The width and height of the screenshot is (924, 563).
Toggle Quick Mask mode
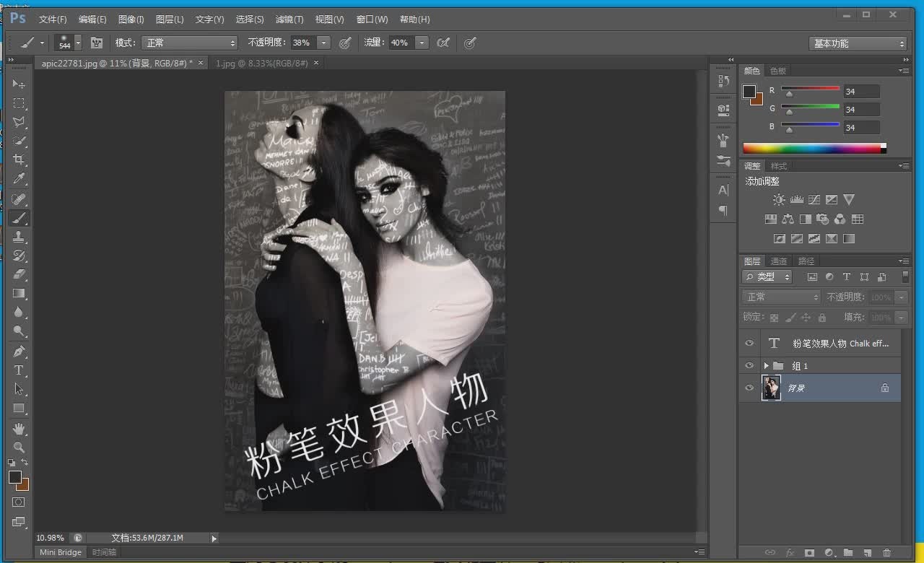click(x=19, y=502)
